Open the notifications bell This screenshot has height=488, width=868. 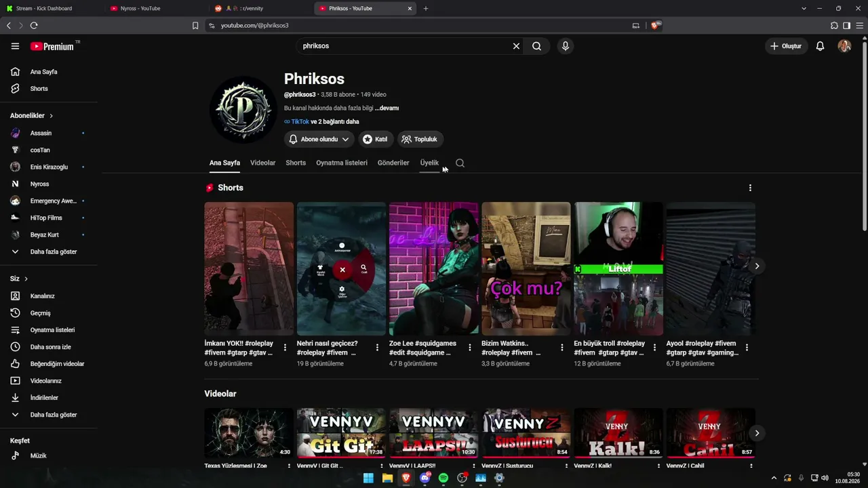tap(820, 46)
